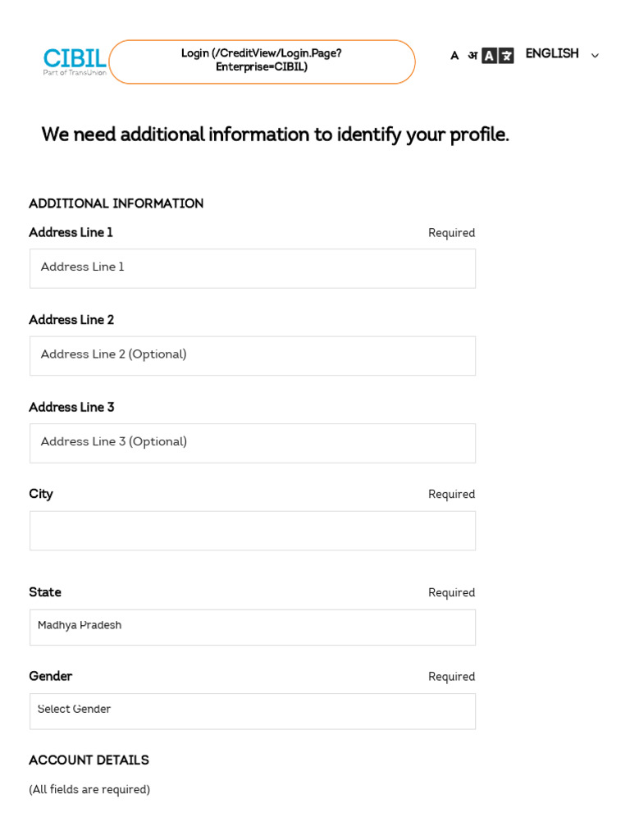Open the Select Gender dropdown

point(253,711)
